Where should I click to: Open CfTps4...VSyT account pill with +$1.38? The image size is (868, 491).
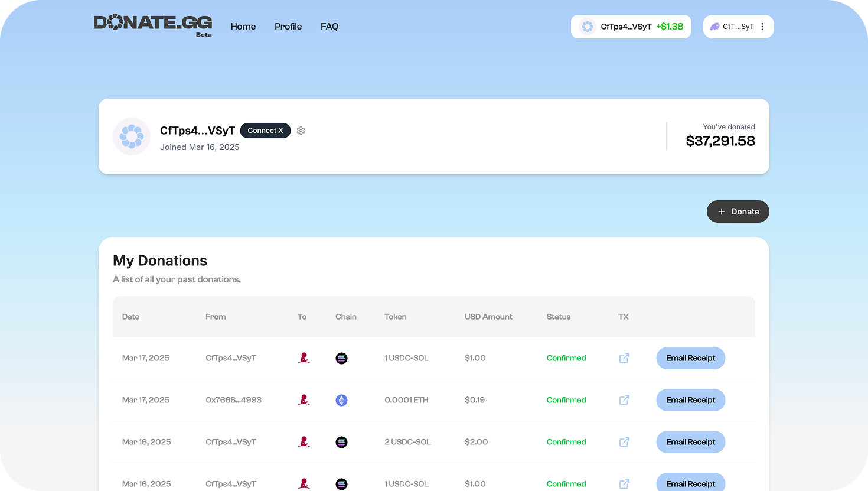[631, 27]
